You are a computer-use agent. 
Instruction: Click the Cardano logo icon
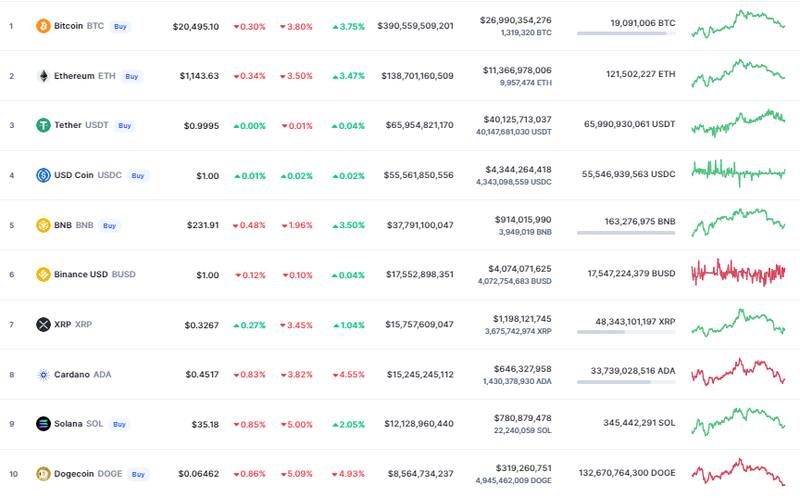coord(43,374)
